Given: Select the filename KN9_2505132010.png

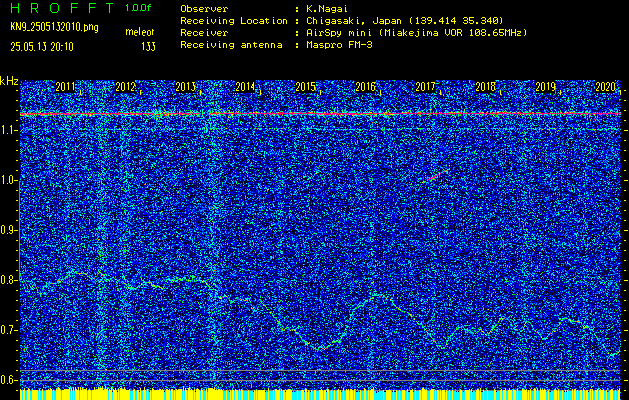Looking at the screenshot, I should (54, 27).
